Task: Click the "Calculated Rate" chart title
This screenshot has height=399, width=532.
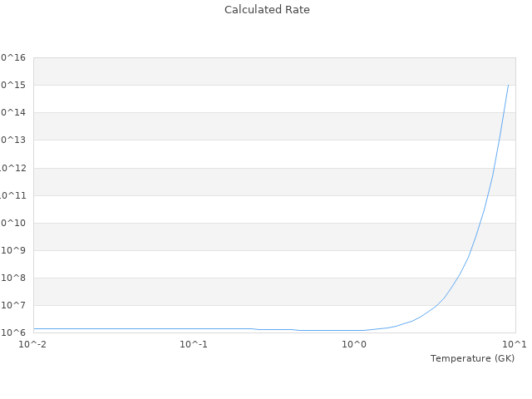Action: coord(267,10)
